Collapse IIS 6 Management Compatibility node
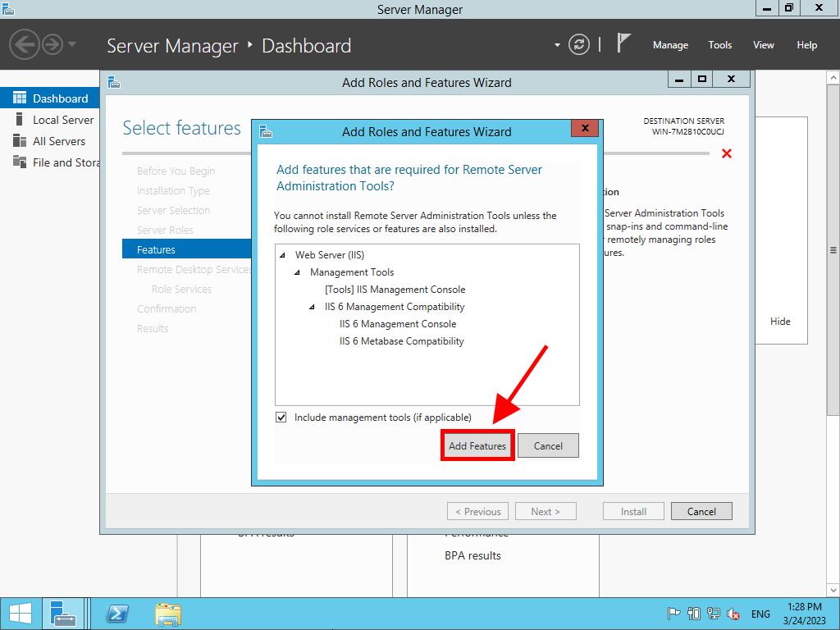 click(x=312, y=307)
